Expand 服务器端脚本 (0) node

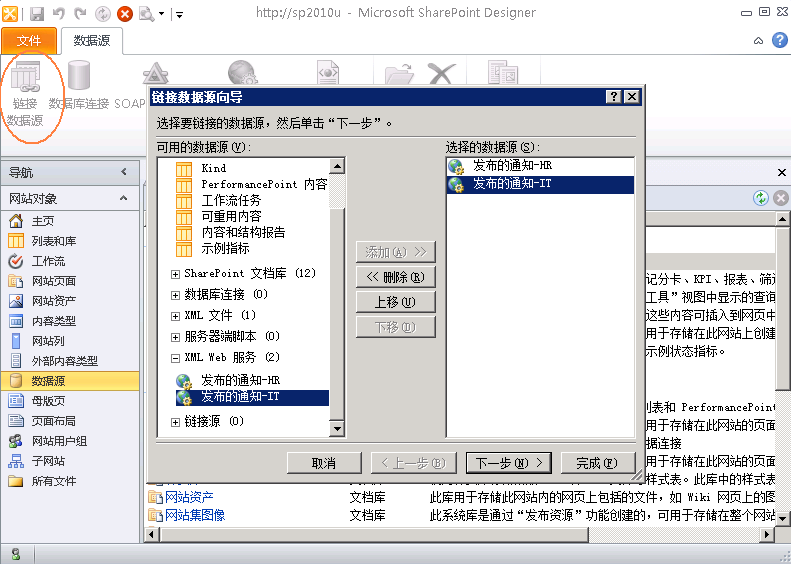(175, 337)
